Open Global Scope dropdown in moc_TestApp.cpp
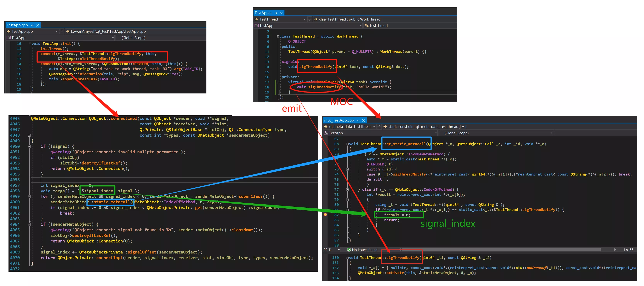The width and height of the screenshot is (644, 286). click(x=551, y=133)
